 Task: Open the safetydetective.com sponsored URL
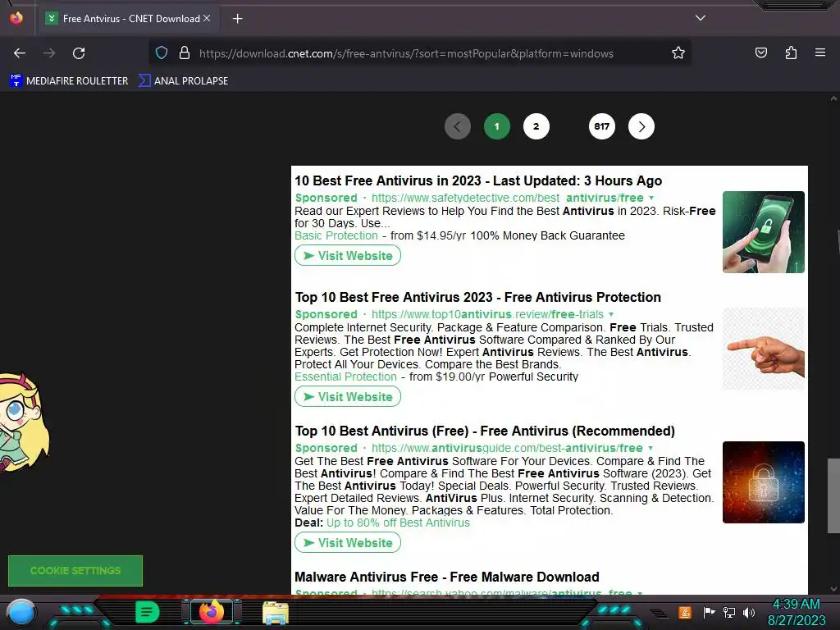tap(507, 198)
